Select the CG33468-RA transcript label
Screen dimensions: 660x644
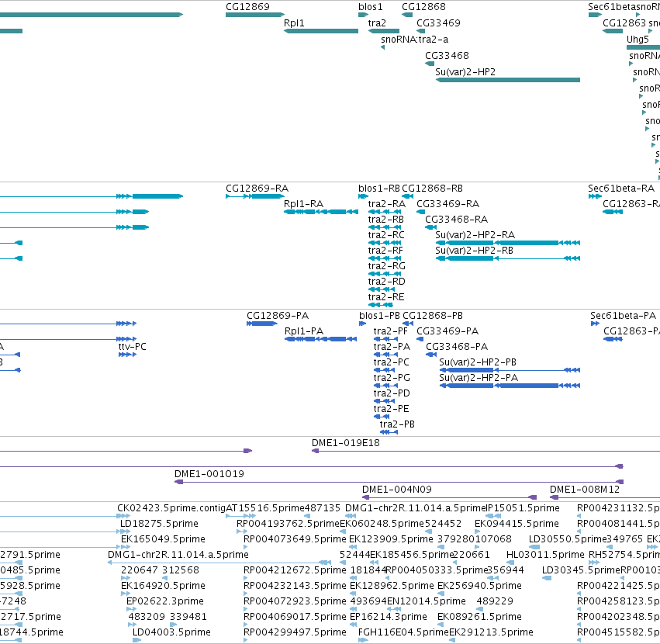point(456,220)
